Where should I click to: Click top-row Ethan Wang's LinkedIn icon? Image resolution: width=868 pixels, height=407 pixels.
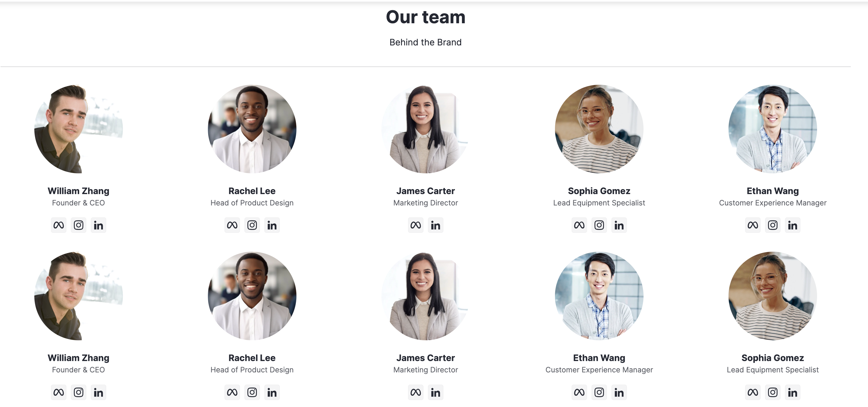[792, 225]
